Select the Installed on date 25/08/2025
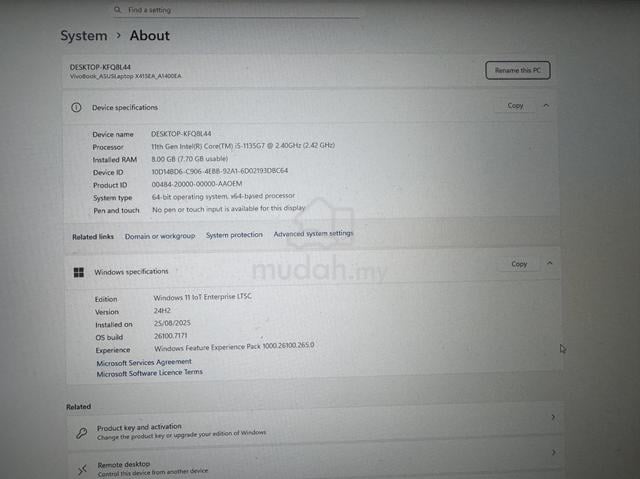This screenshot has width=640, height=479. pos(172,323)
